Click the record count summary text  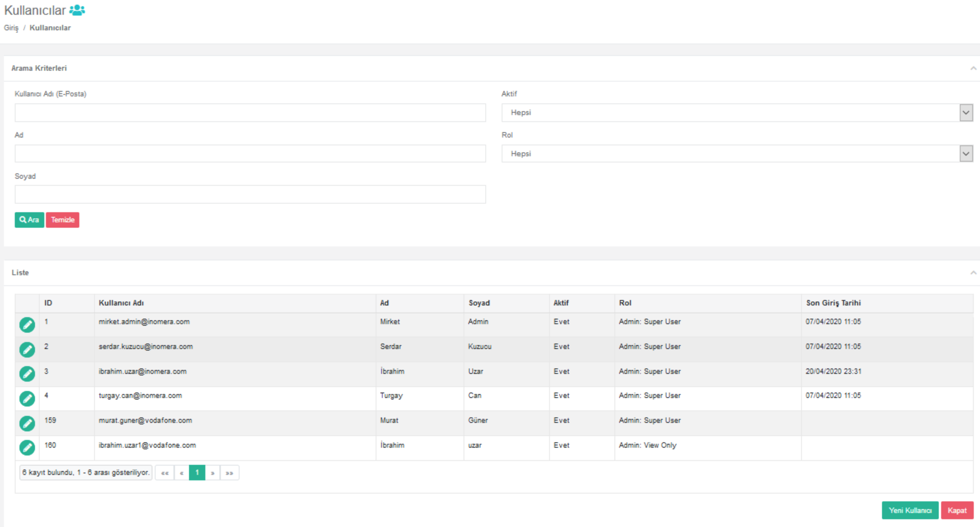86,473
